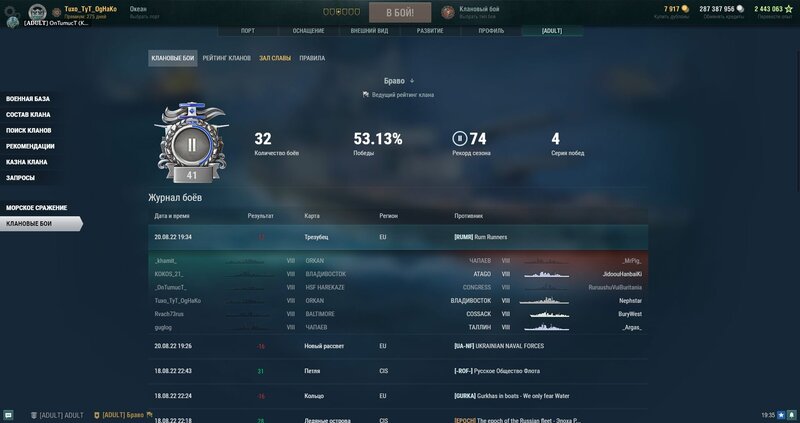Viewport: 800px width, 423px height.
Task: Click the Clan Battle type icon
Action: [448, 12]
